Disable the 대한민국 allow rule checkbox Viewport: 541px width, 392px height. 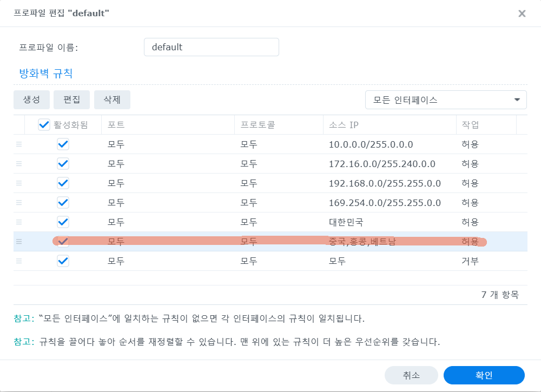coord(63,222)
